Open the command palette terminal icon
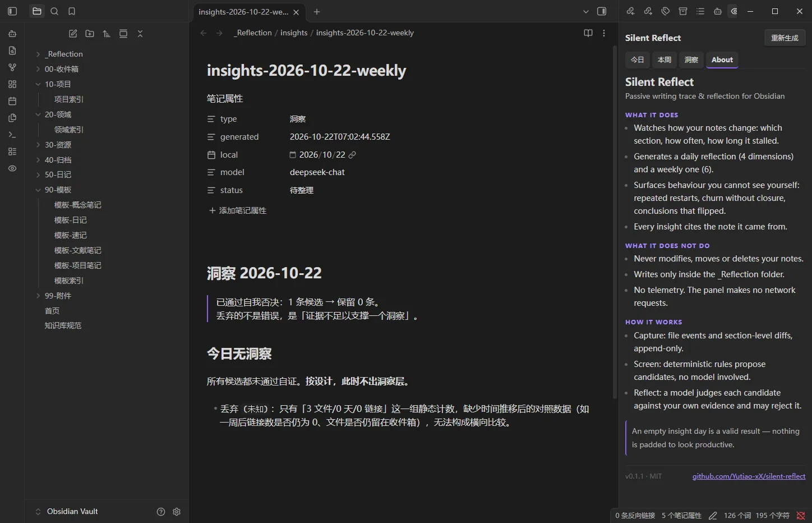This screenshot has width=812, height=523. click(x=12, y=135)
